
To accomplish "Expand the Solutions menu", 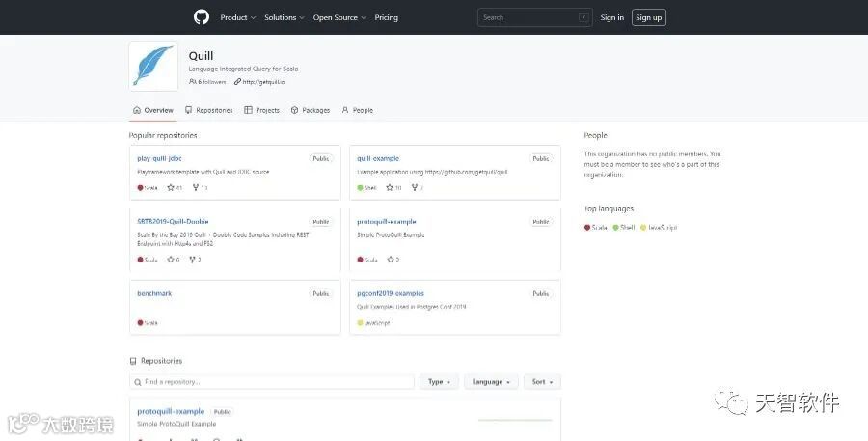I will pos(284,17).
